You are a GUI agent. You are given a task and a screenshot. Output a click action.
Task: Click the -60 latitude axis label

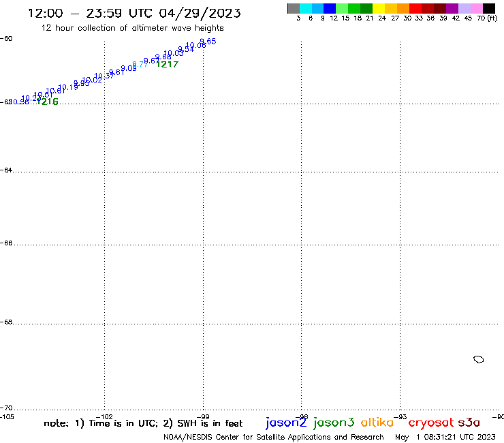coord(6,39)
